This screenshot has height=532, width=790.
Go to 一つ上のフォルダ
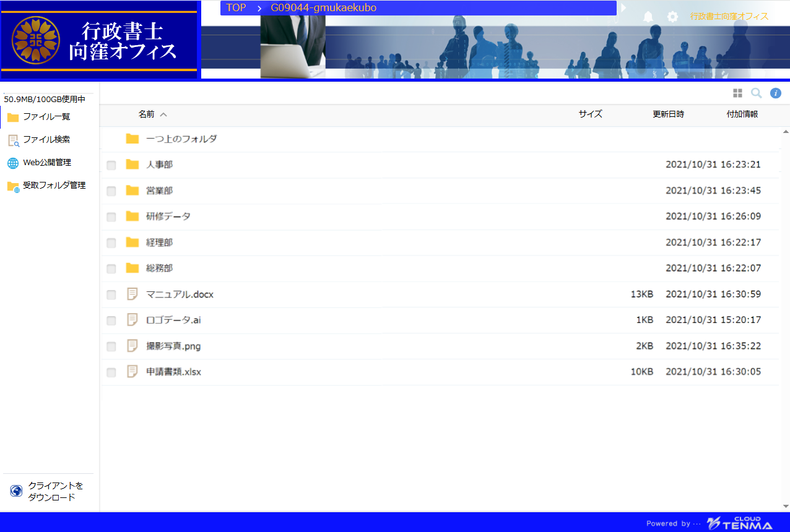coord(181,139)
